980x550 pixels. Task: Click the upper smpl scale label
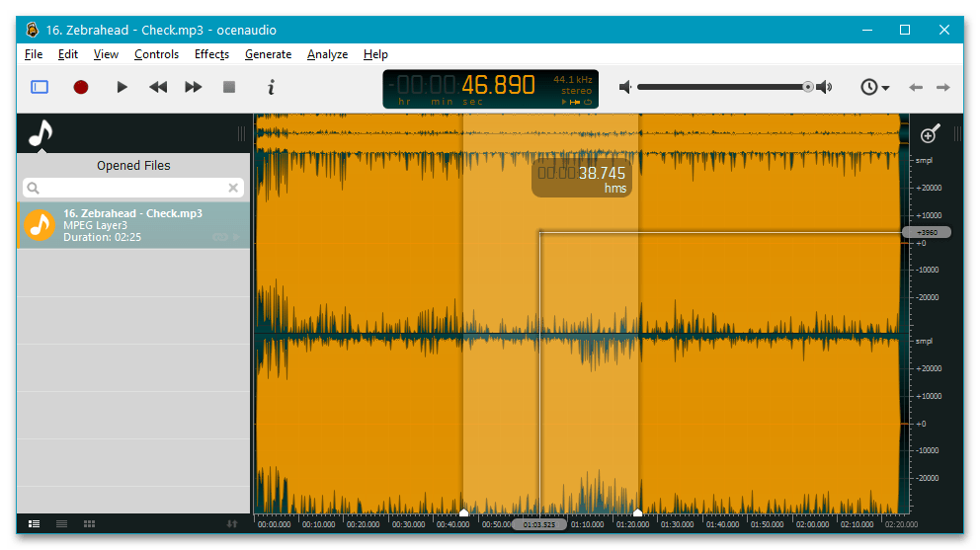click(x=924, y=161)
